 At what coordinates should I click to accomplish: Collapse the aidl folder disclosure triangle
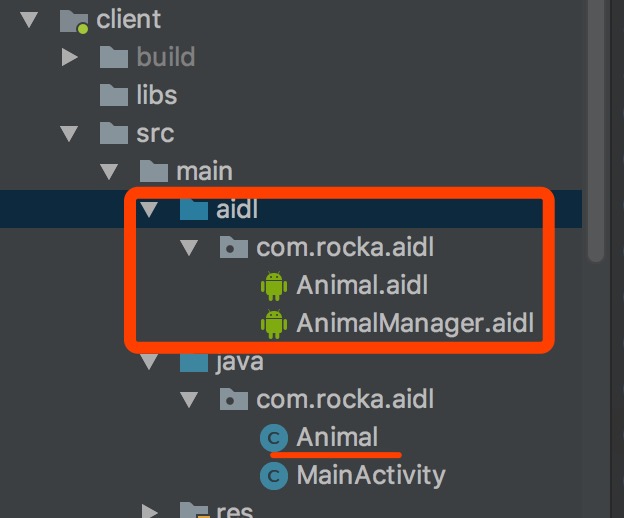coord(149,209)
